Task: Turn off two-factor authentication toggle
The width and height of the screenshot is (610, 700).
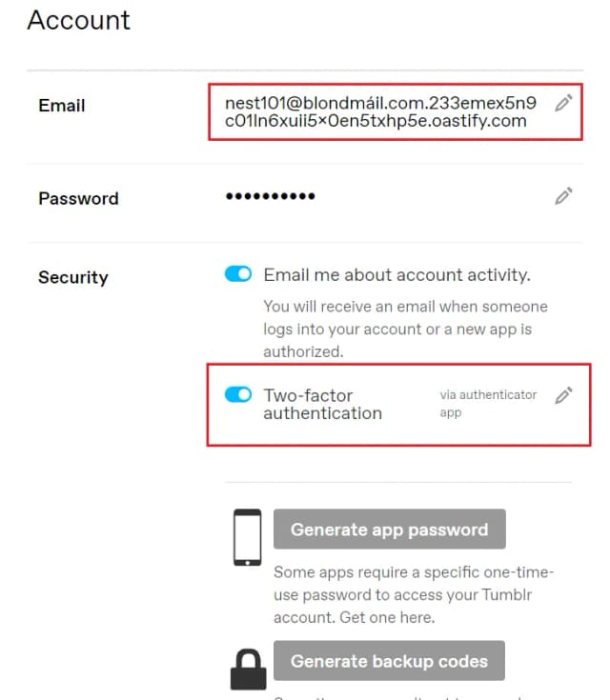Action: [238, 394]
